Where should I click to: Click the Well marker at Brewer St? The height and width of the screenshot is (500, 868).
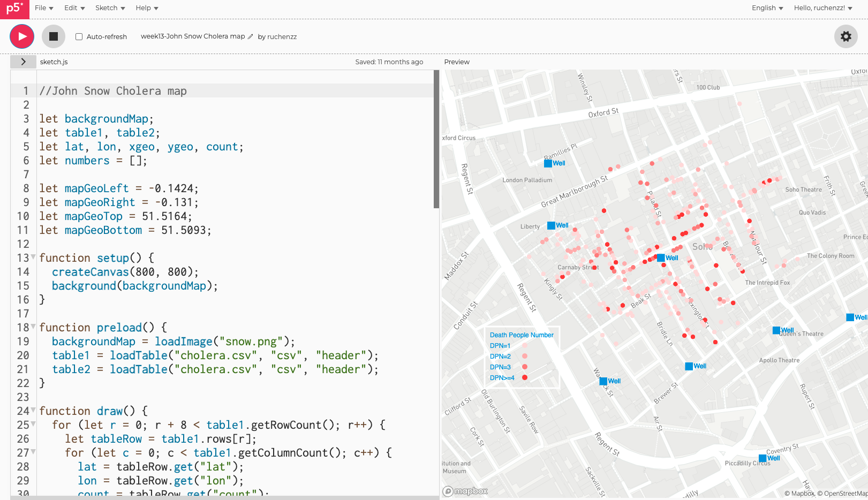pos(689,366)
